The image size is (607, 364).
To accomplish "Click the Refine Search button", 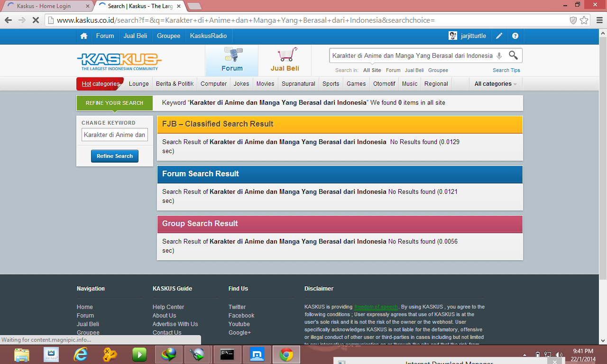I will pos(115,156).
